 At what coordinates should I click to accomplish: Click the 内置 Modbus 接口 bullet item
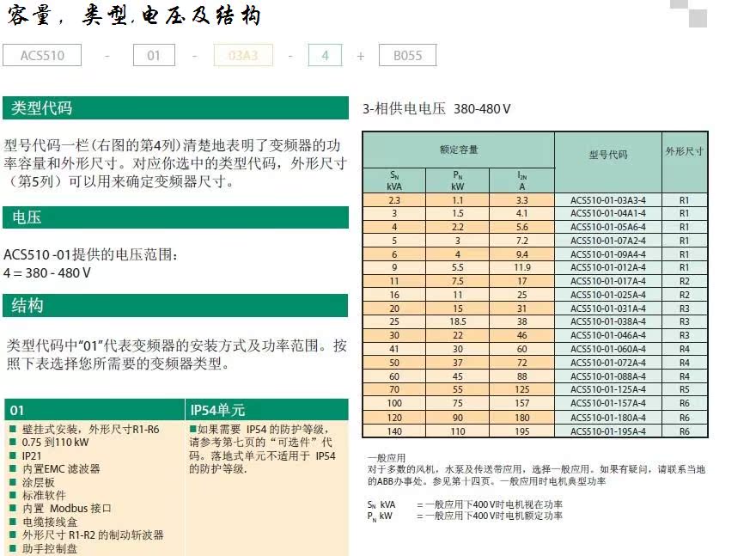[60, 508]
